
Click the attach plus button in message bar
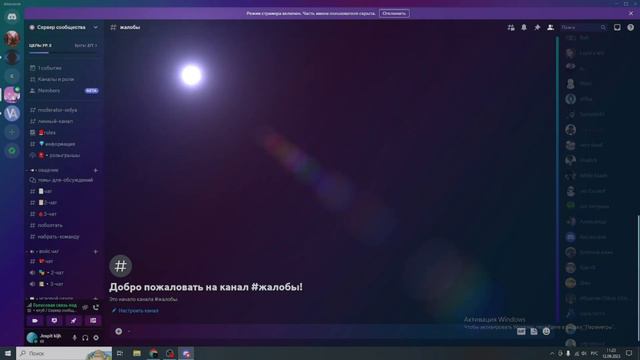tap(118, 331)
